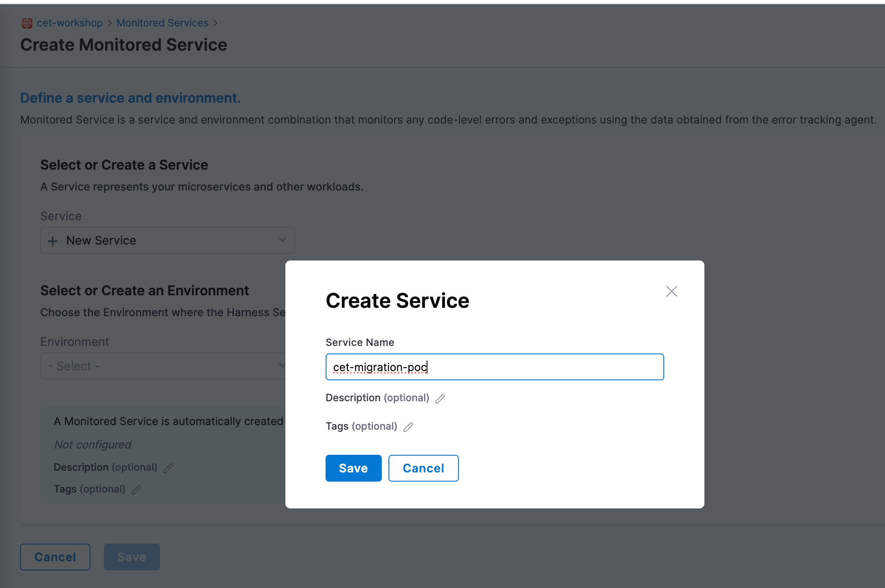Close the Create Service dialog with the X icon
This screenshot has width=885, height=588.
(x=671, y=291)
